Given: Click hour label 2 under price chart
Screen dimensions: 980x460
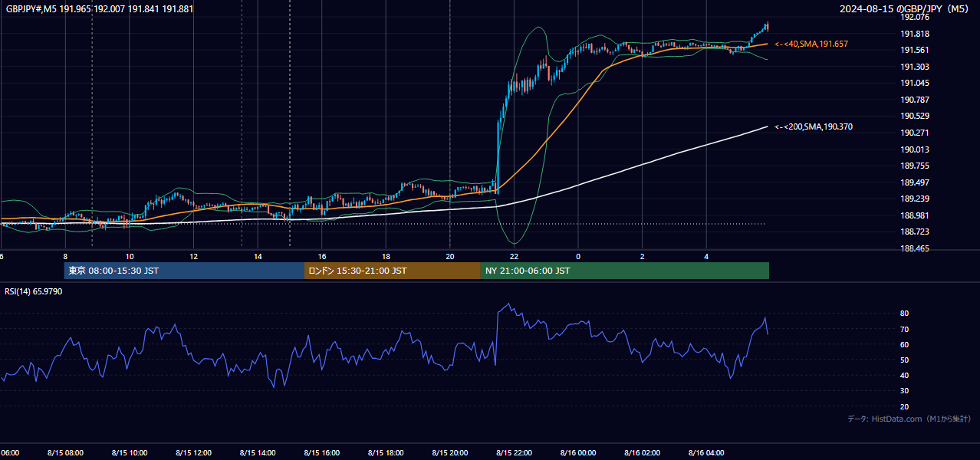Looking at the screenshot, I should [643, 256].
